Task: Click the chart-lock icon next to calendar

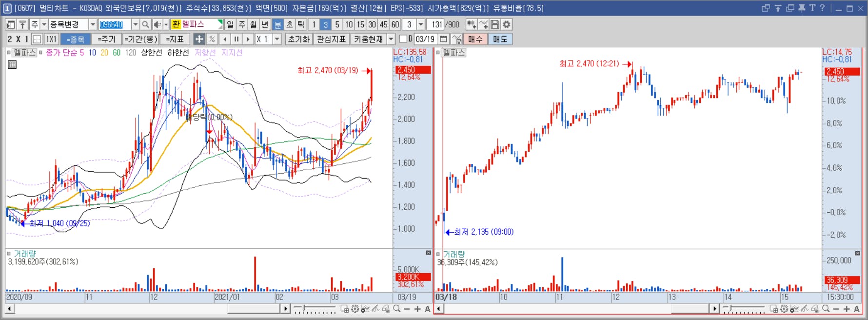Action: tap(456, 39)
